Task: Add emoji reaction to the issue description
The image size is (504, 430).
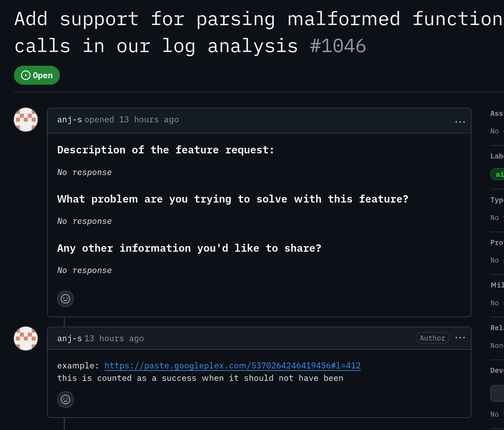Action: pos(65,299)
